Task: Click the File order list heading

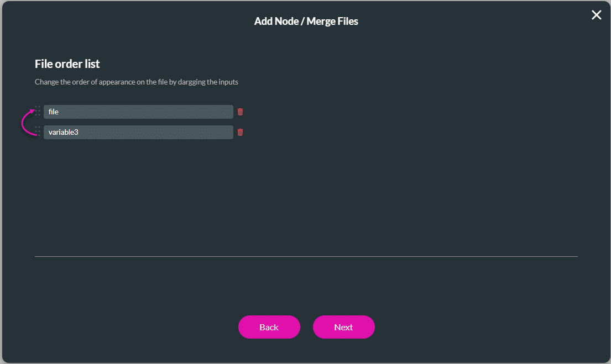Action: point(67,64)
